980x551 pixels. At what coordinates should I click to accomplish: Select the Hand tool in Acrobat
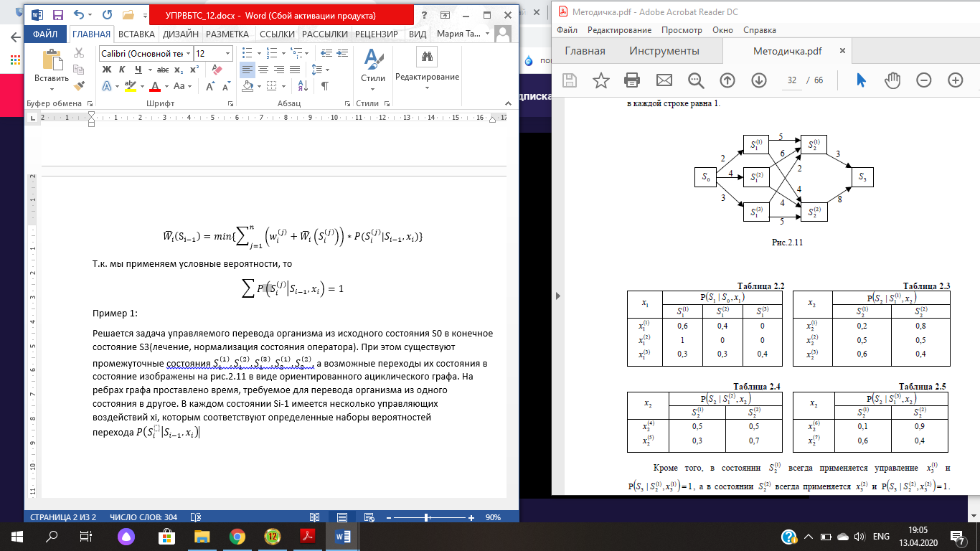click(892, 80)
